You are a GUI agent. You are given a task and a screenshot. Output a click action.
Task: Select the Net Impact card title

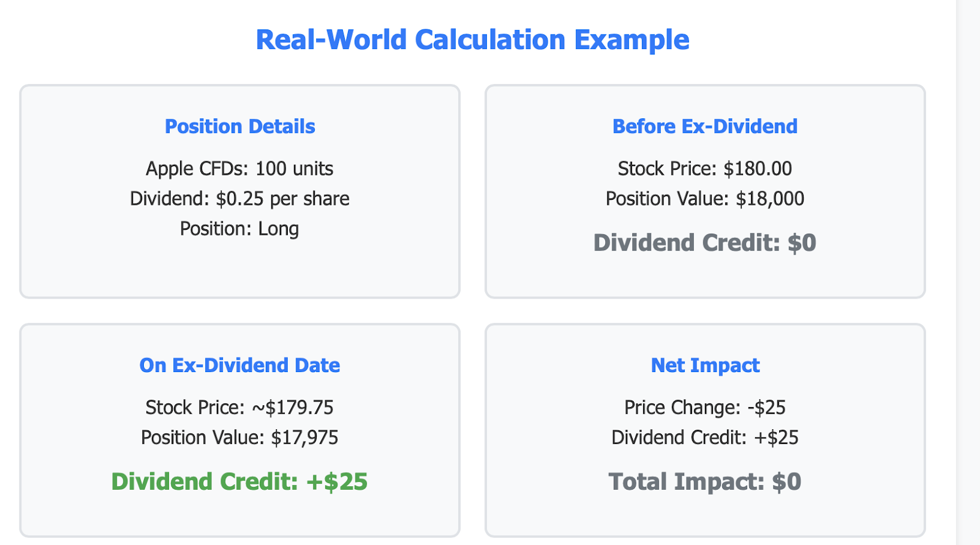pos(705,365)
